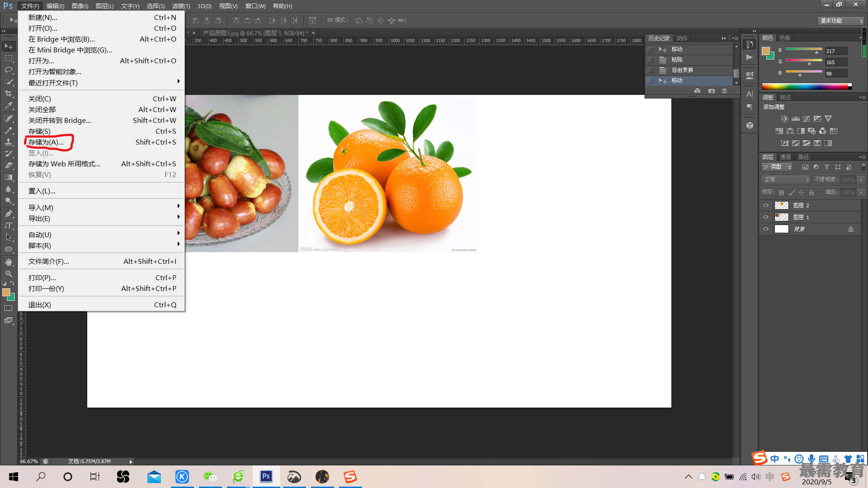Toggle Quick Mask mode icon
This screenshot has height=488, width=868.
coord(9,308)
